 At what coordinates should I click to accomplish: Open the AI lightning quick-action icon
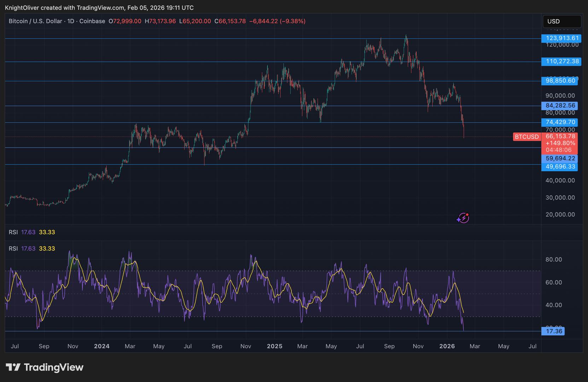[462, 218]
